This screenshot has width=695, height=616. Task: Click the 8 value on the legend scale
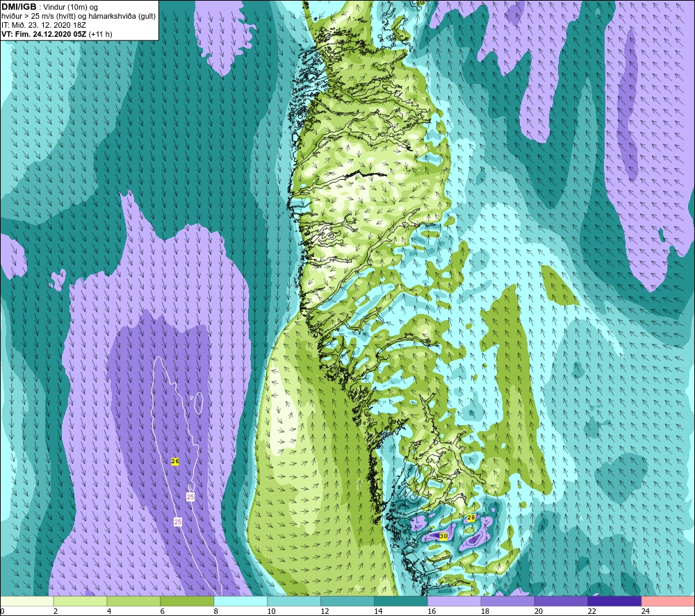pyautogui.click(x=216, y=611)
